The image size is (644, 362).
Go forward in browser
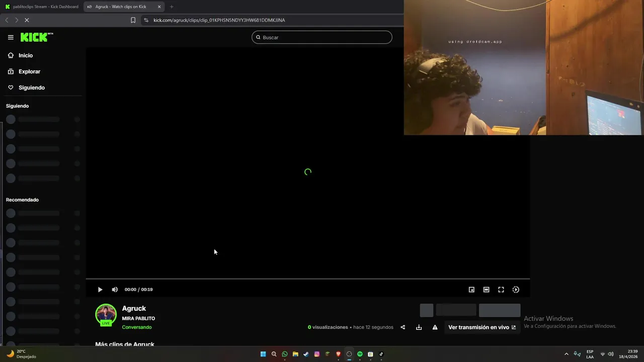click(x=16, y=20)
